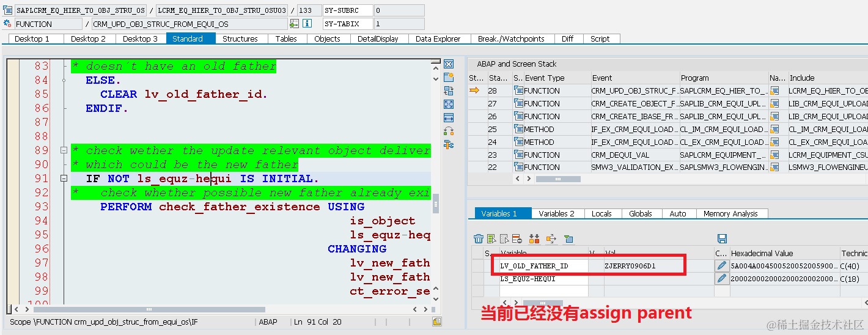Click the Include column header in the stack
The height and width of the screenshot is (335, 868).
click(828, 78)
